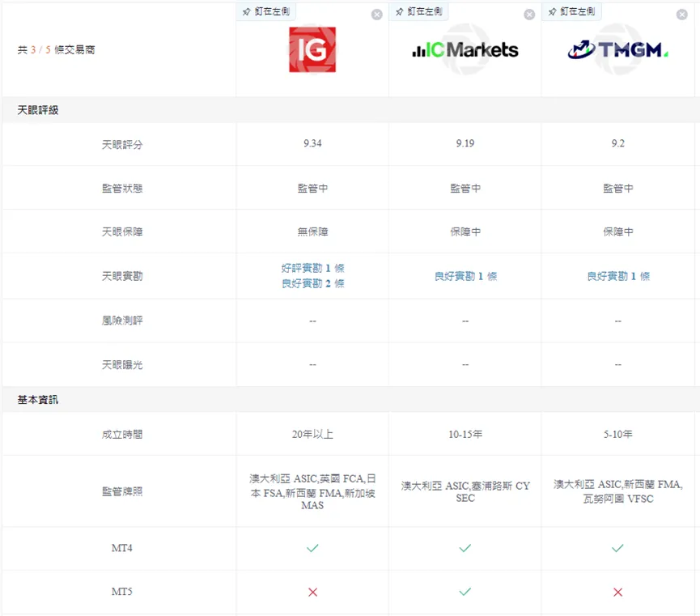Pin the TMGM column to the left
700x616 pixels.
pos(571,11)
